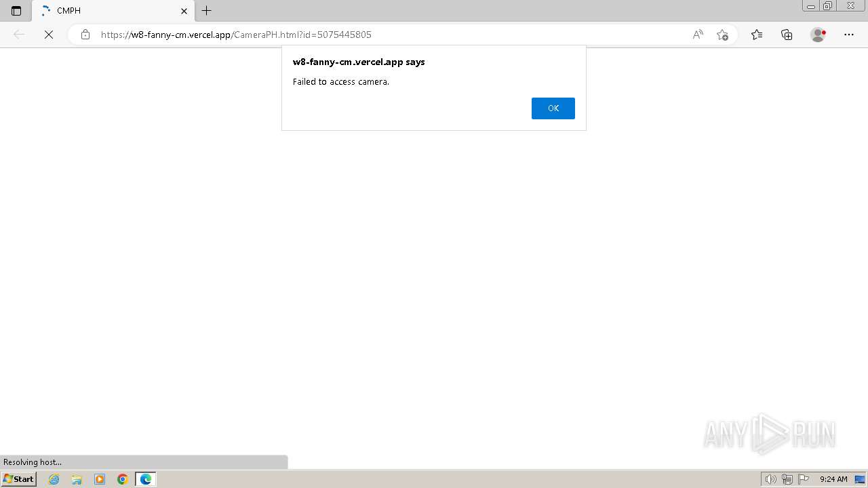
Task: Go back with the back arrow
Action: [19, 35]
